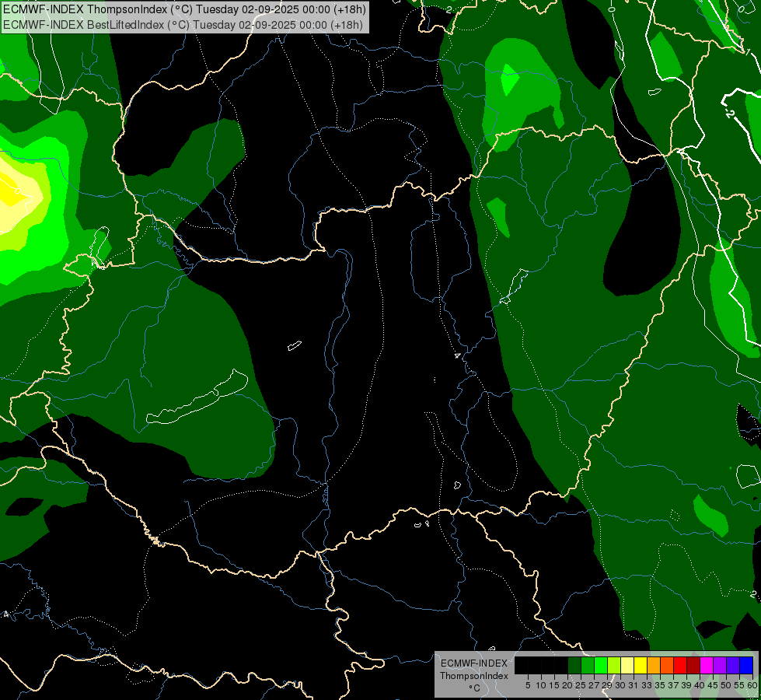Pick the yellow-green 29–30 legend swatch
This screenshot has width=761, height=700.
click(614, 665)
